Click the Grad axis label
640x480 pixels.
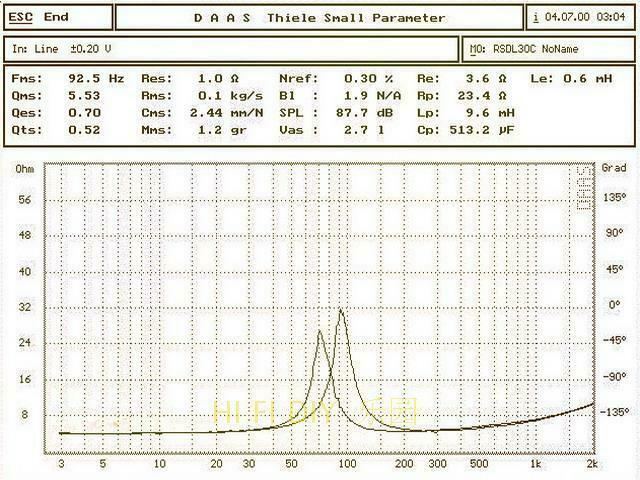tap(614, 168)
